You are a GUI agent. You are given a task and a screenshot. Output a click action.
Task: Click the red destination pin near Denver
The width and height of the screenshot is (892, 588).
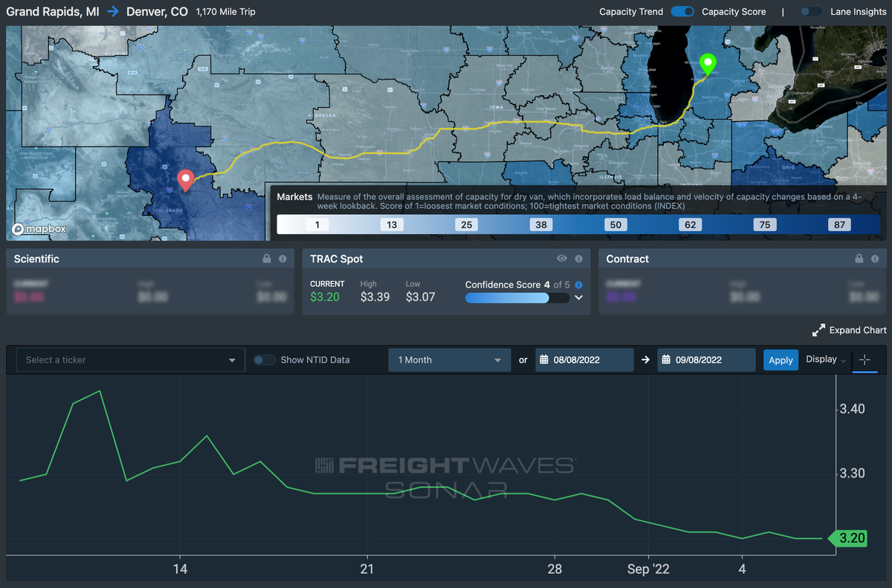(185, 180)
